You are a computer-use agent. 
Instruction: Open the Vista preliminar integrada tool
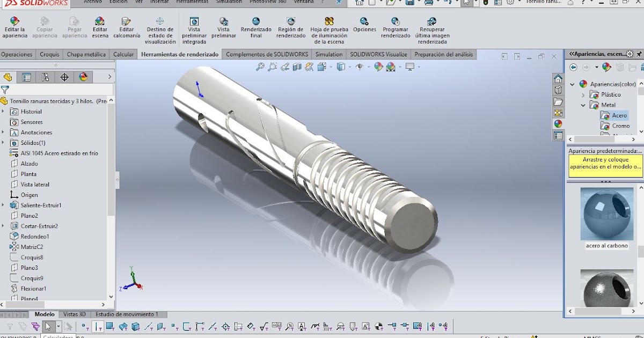(194, 28)
